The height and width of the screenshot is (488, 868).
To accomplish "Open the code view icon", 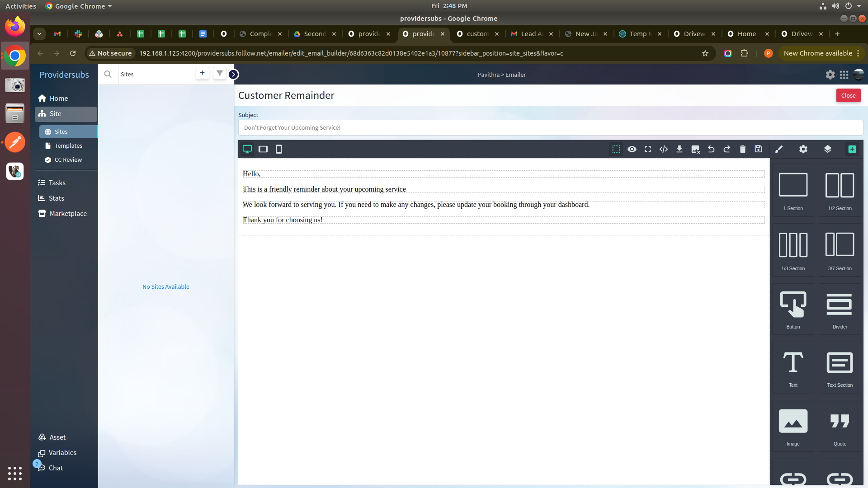I will [664, 149].
